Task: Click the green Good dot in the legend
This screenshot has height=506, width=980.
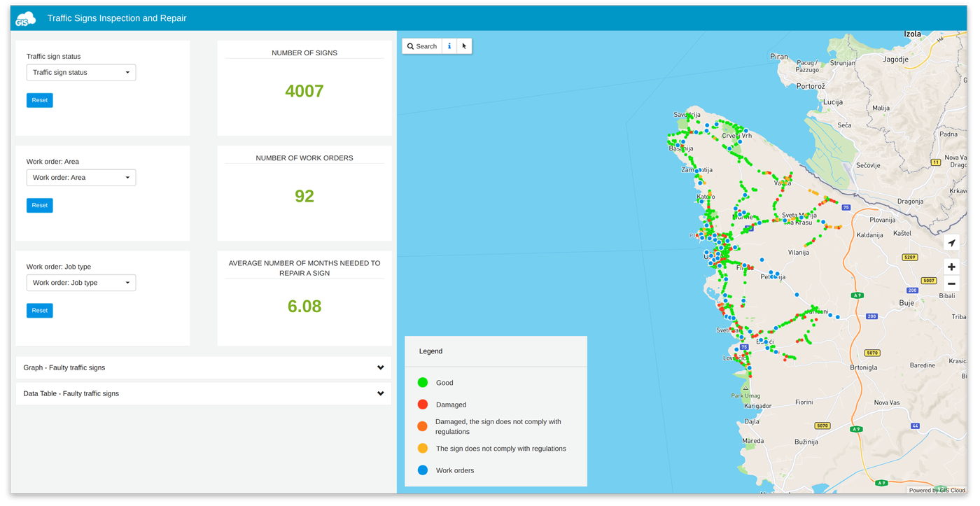Action: tap(422, 382)
